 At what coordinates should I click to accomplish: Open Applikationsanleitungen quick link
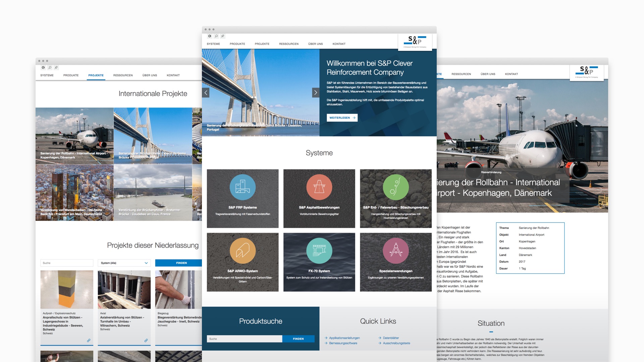[344, 338]
